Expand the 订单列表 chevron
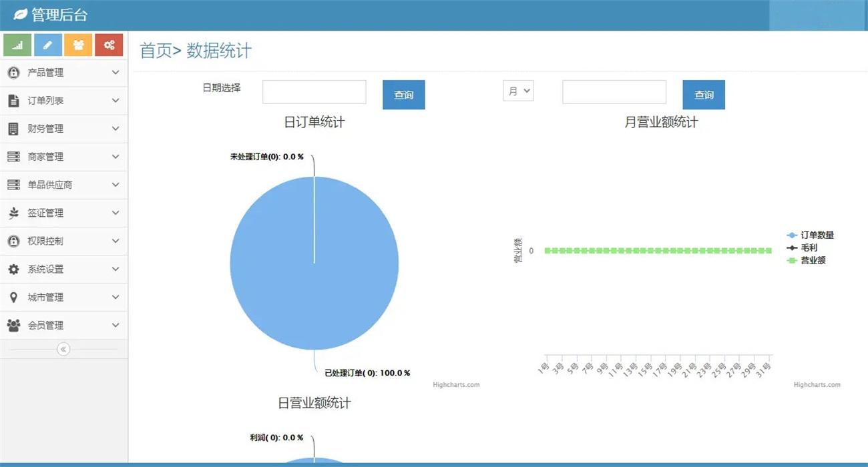868x467 pixels. point(116,101)
